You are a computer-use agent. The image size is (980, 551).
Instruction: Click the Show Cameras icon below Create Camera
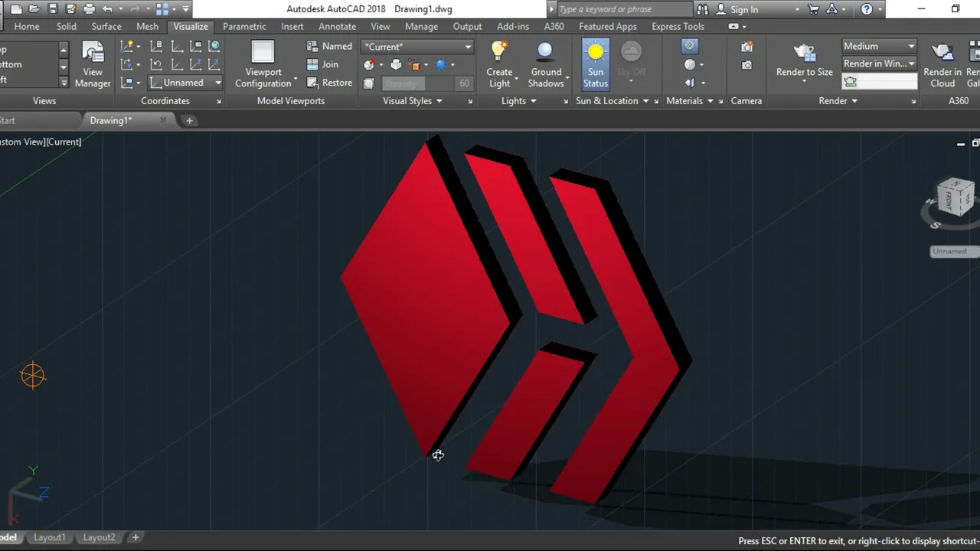coord(746,65)
